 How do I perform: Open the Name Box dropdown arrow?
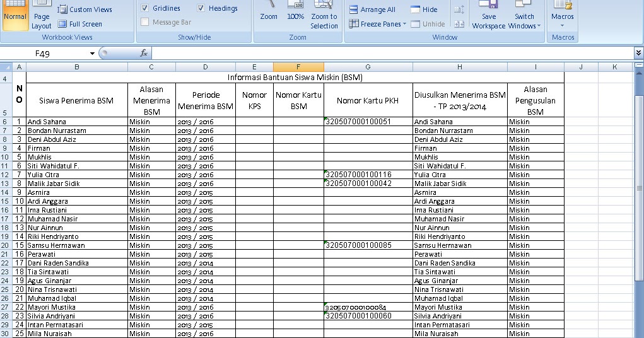pos(92,54)
